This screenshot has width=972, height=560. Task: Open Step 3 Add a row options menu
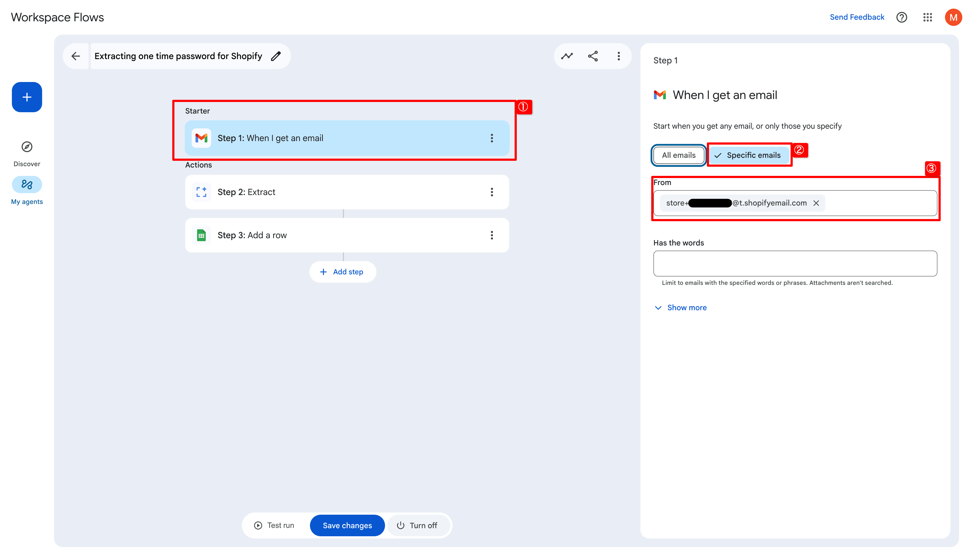click(x=492, y=235)
